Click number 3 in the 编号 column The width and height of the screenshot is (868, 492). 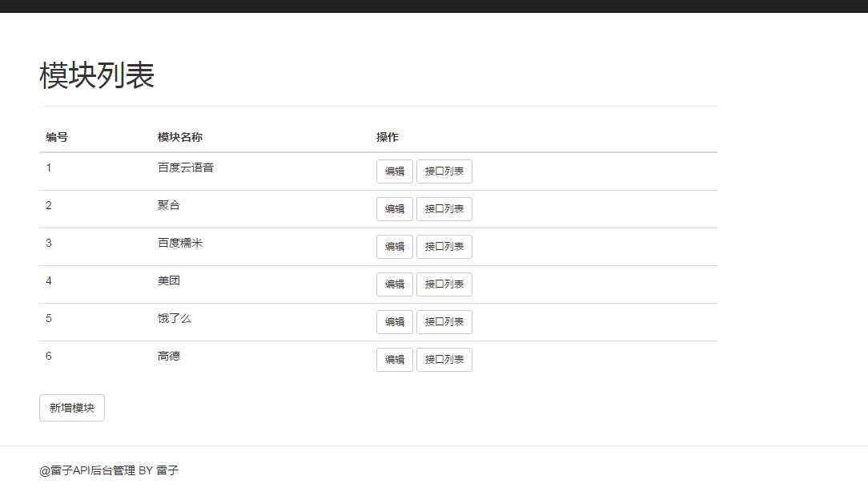click(49, 243)
